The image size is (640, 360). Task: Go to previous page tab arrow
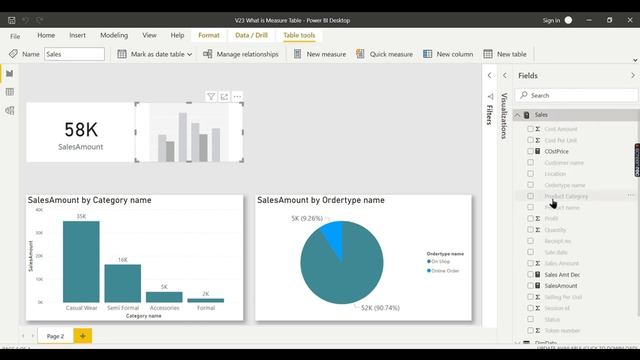[23, 336]
